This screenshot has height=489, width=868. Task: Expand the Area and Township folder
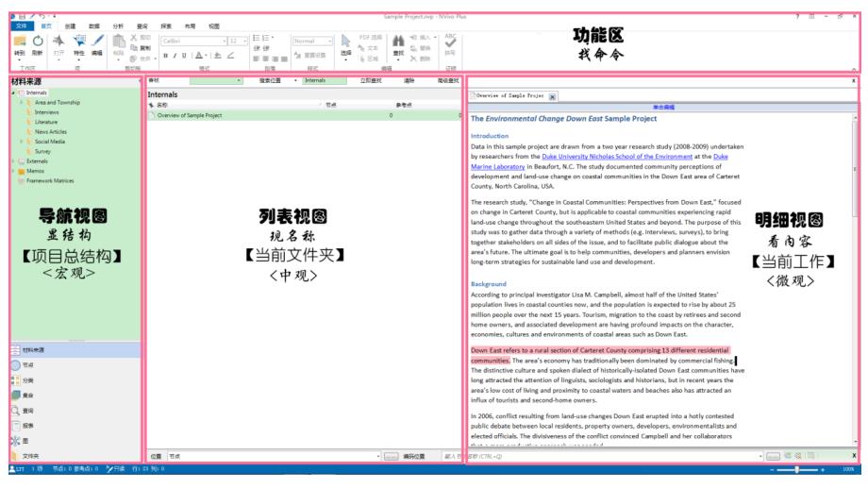click(x=22, y=103)
